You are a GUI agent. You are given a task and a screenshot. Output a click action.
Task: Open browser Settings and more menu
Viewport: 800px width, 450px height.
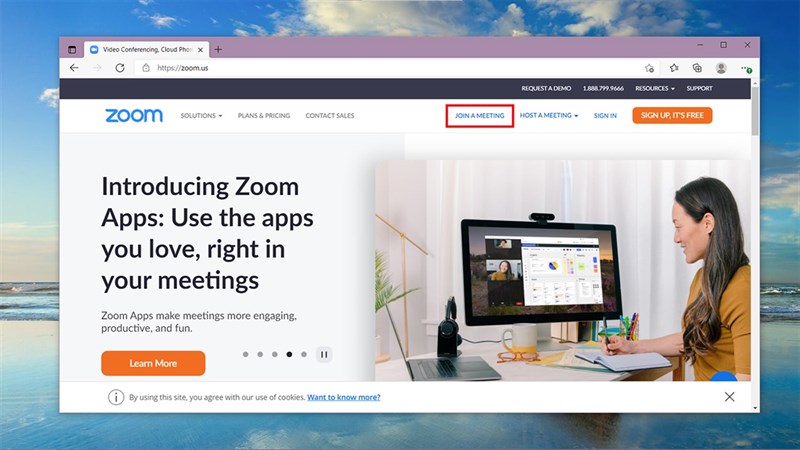pos(745,67)
